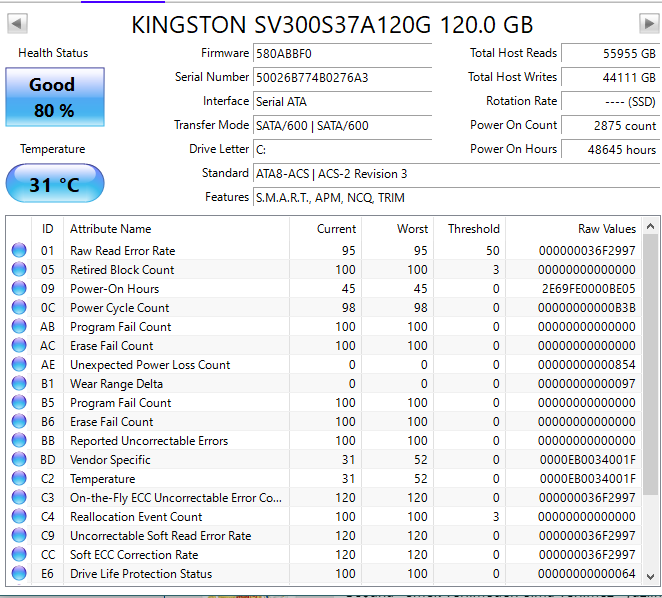Image resolution: width=662 pixels, height=598 pixels.
Task: Click raw value 0000000000064
Action: (587, 574)
